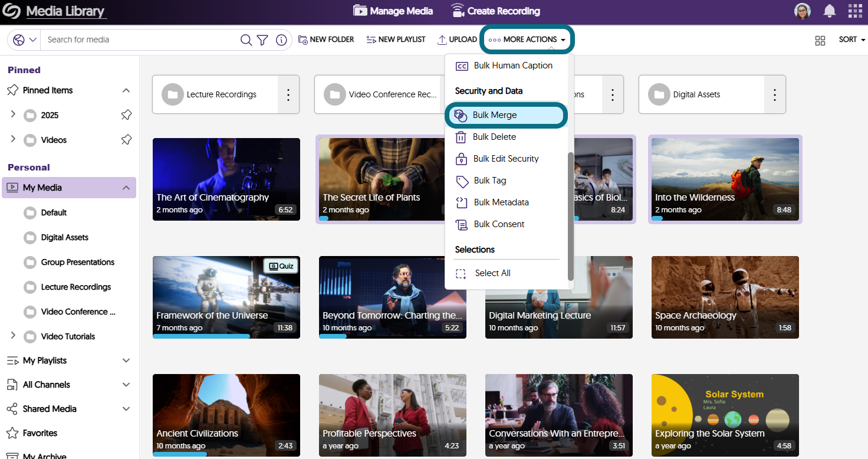Open the apps grid icon
Image resolution: width=868 pixels, height=459 pixels.
point(854,11)
